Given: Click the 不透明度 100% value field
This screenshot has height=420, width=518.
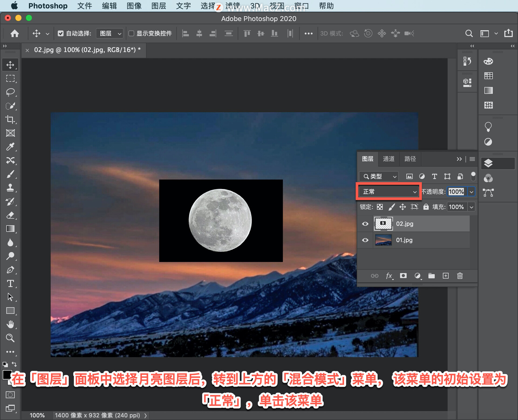Looking at the screenshot, I should [456, 192].
